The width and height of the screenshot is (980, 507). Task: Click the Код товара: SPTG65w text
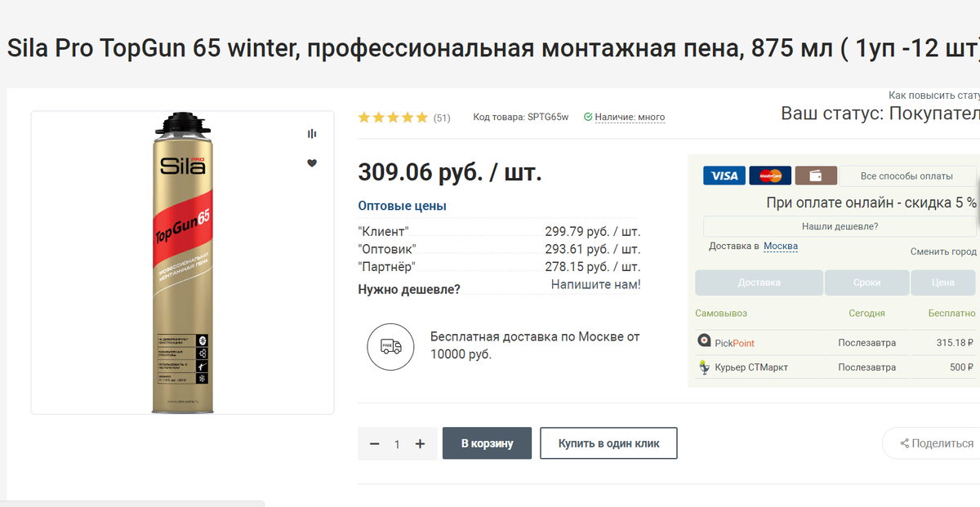tap(521, 118)
